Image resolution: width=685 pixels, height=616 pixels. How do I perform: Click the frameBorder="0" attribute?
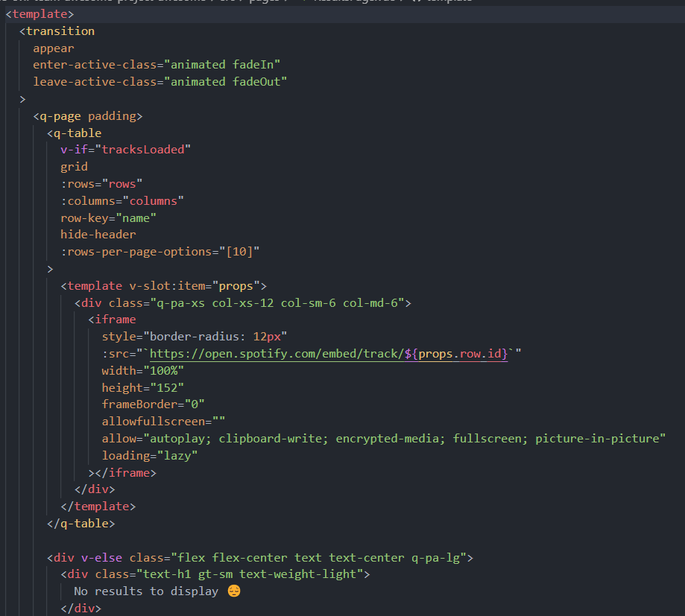tap(153, 404)
